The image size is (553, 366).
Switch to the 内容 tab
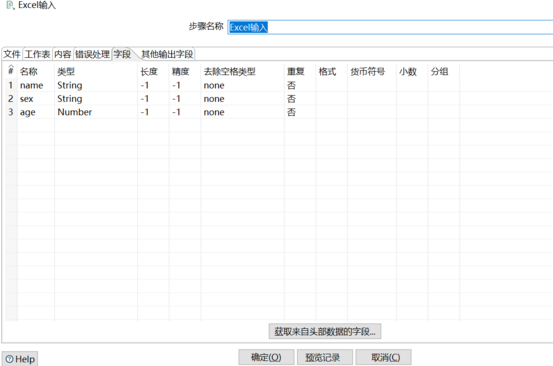coord(63,54)
